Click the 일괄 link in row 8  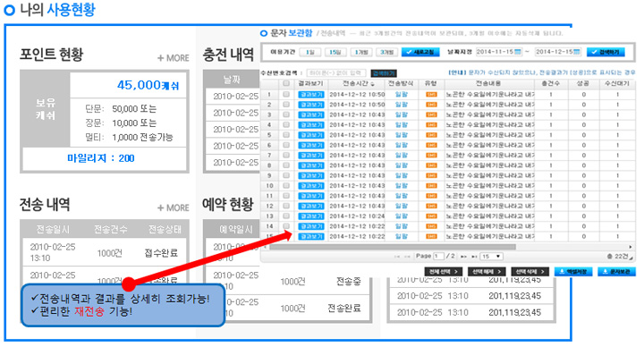(x=402, y=165)
